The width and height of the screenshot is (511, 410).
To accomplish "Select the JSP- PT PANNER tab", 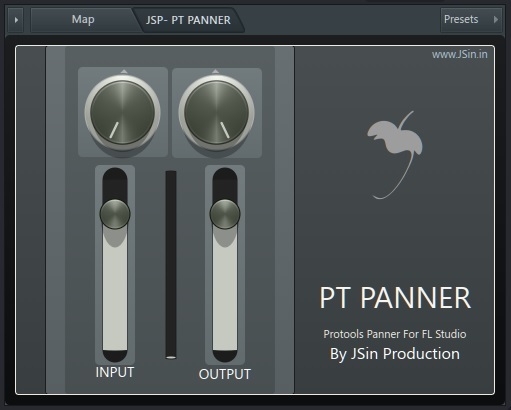I will [x=188, y=20].
